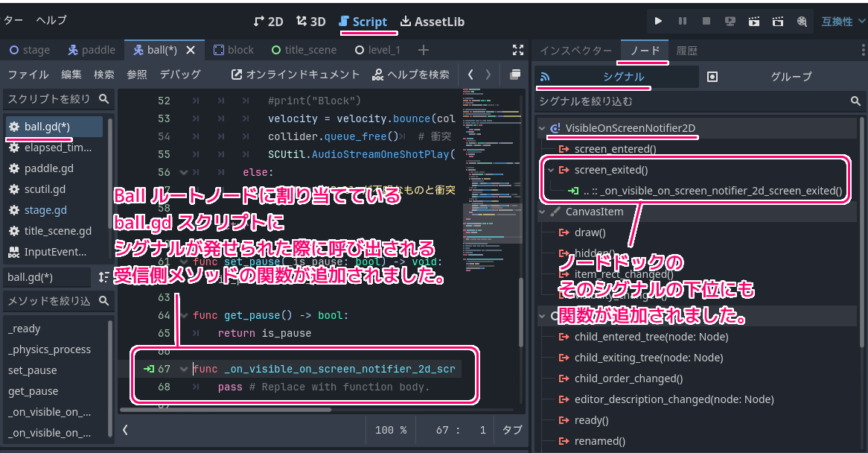This screenshot has width=868, height=453.
Task: Open the 編集 script menu
Action: [x=71, y=75]
